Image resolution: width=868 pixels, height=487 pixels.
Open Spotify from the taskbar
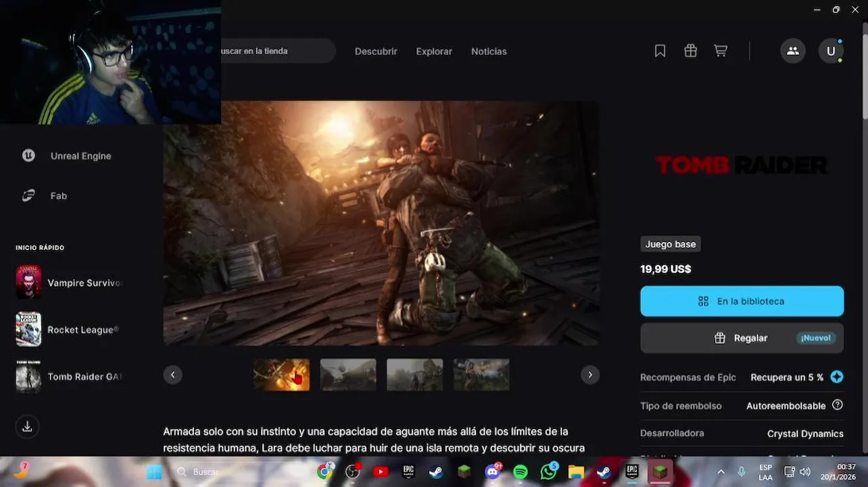(521, 471)
